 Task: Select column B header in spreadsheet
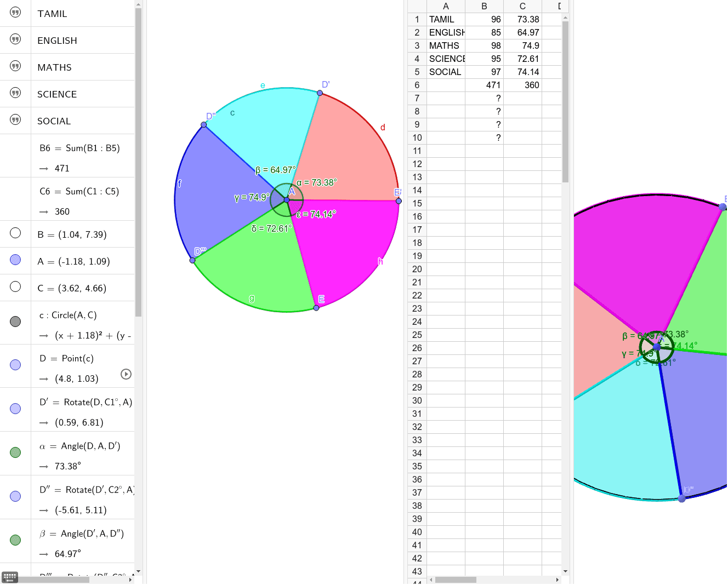pos(484,6)
